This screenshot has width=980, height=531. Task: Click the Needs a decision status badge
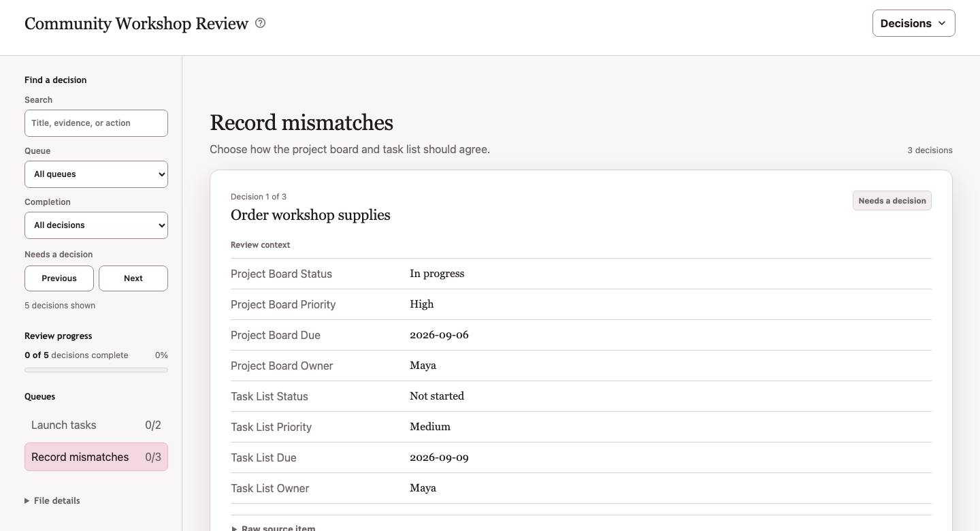click(x=892, y=201)
